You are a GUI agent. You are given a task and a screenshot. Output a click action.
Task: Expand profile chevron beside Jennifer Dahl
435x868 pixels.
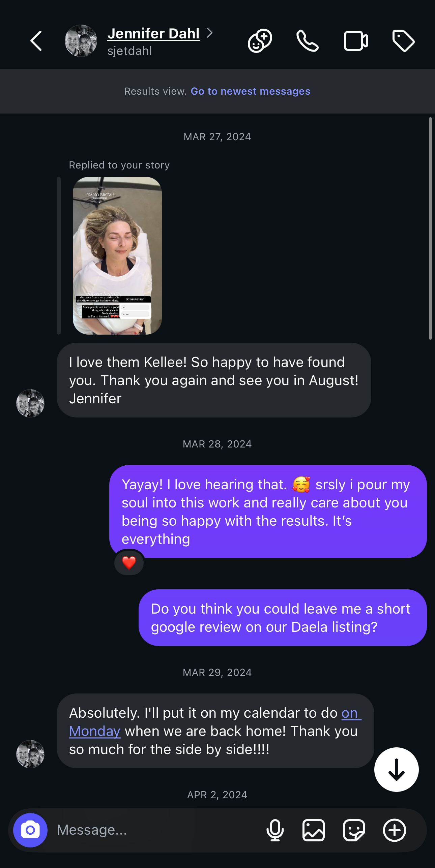pyautogui.click(x=210, y=33)
